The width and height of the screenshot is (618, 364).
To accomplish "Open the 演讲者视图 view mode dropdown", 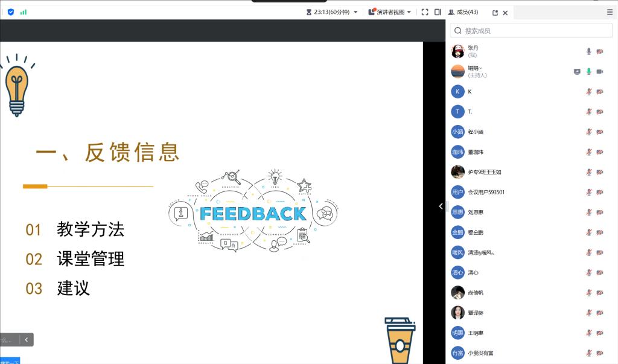I will 390,11.
